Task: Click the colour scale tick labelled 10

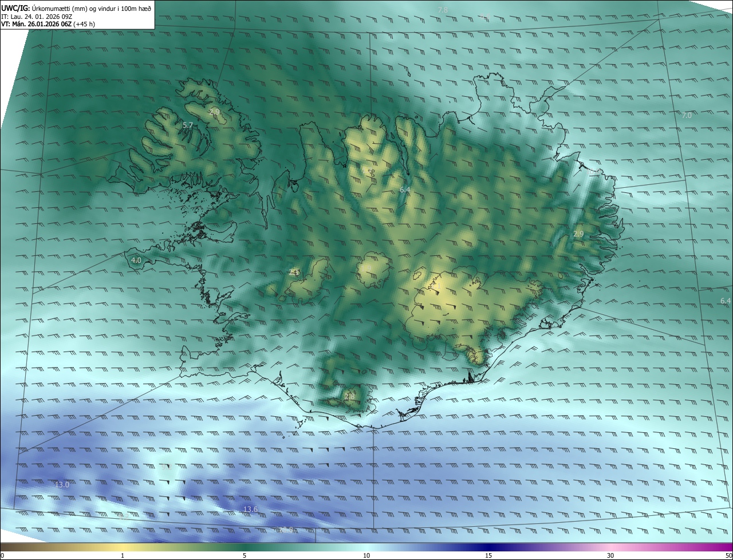Action: 366,555
